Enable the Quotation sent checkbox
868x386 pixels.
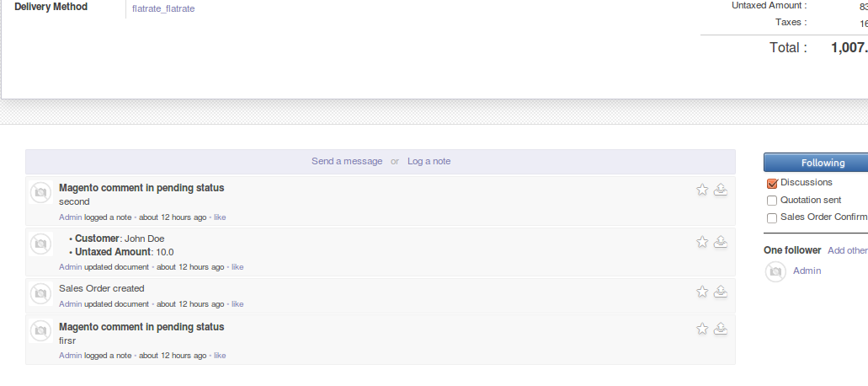(772, 201)
